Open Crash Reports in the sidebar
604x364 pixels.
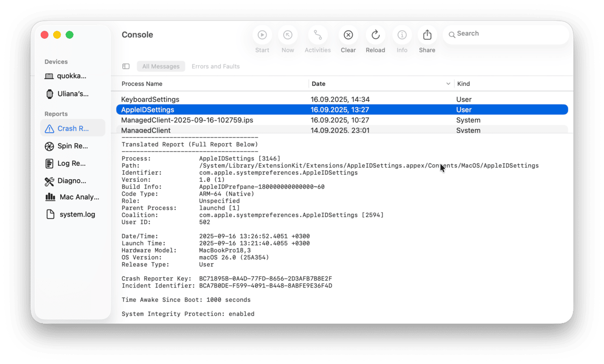pos(73,128)
